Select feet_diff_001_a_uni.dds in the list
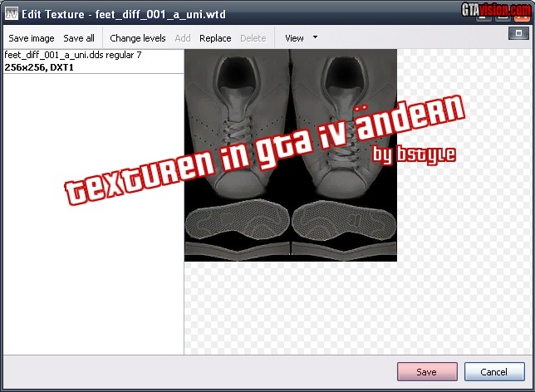535x392 pixels. (94, 61)
